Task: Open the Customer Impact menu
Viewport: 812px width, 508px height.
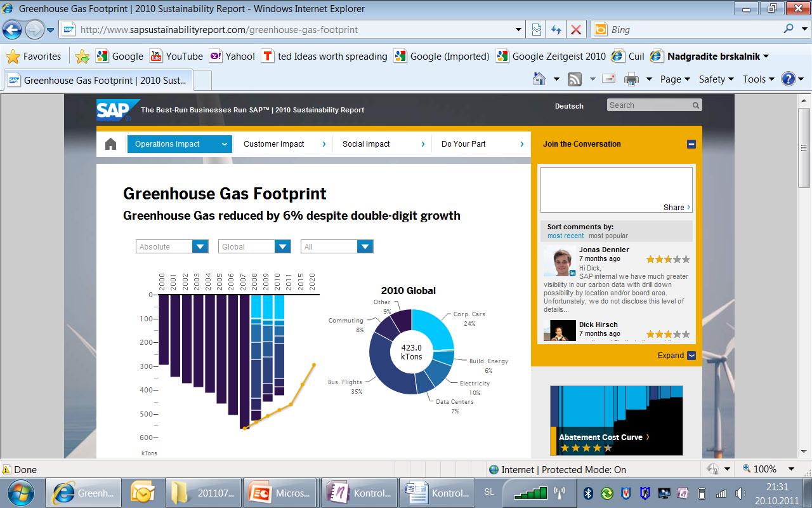Action: pos(284,144)
